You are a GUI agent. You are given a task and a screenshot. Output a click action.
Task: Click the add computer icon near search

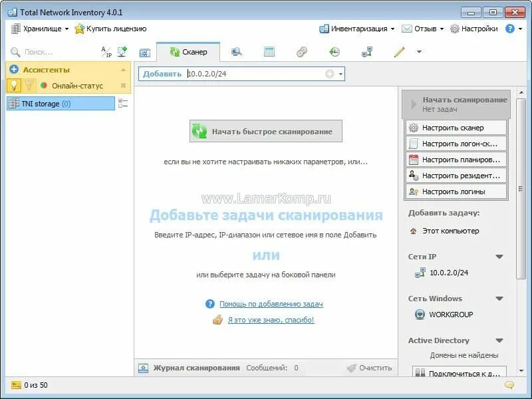point(122,52)
